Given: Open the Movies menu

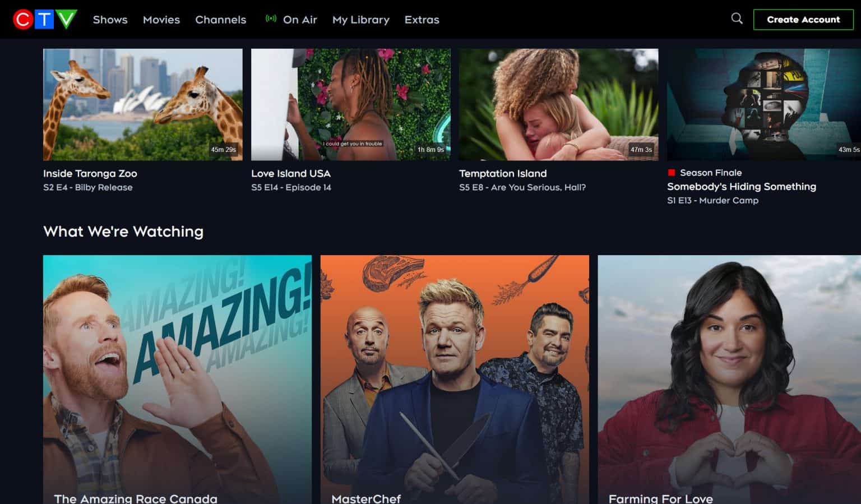Looking at the screenshot, I should (161, 20).
